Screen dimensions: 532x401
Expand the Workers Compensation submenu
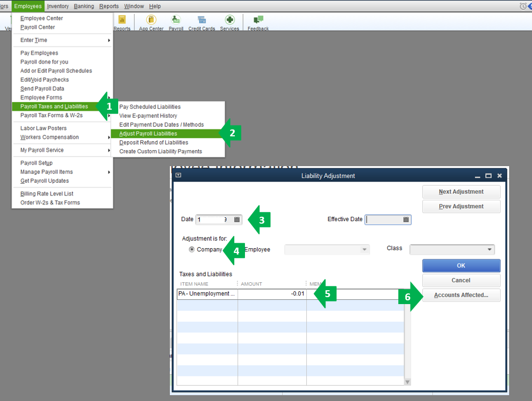tap(109, 137)
